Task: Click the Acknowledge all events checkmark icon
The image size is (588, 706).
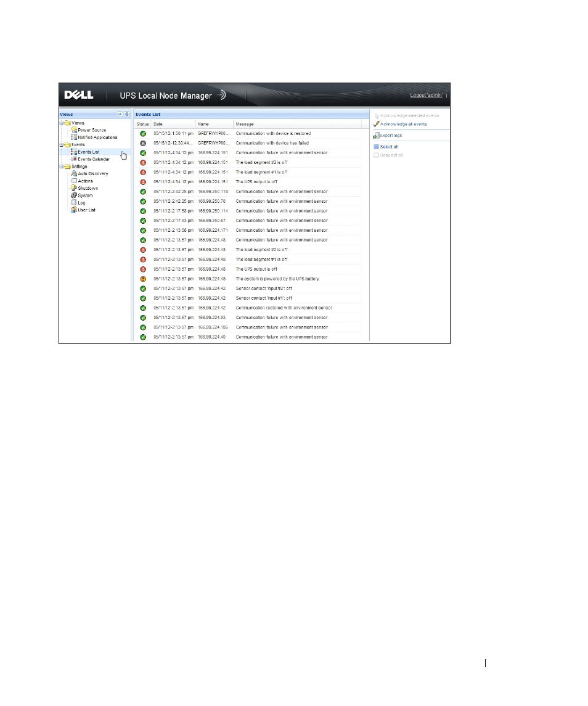Action: pyautogui.click(x=376, y=124)
